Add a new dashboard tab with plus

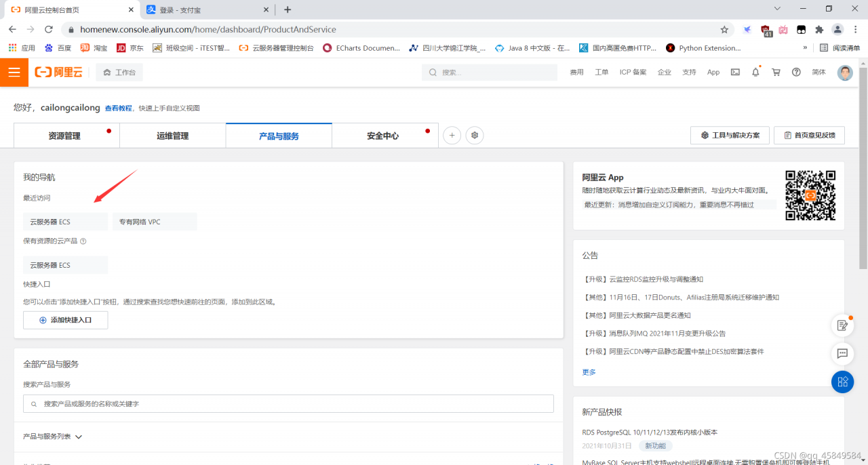point(452,136)
